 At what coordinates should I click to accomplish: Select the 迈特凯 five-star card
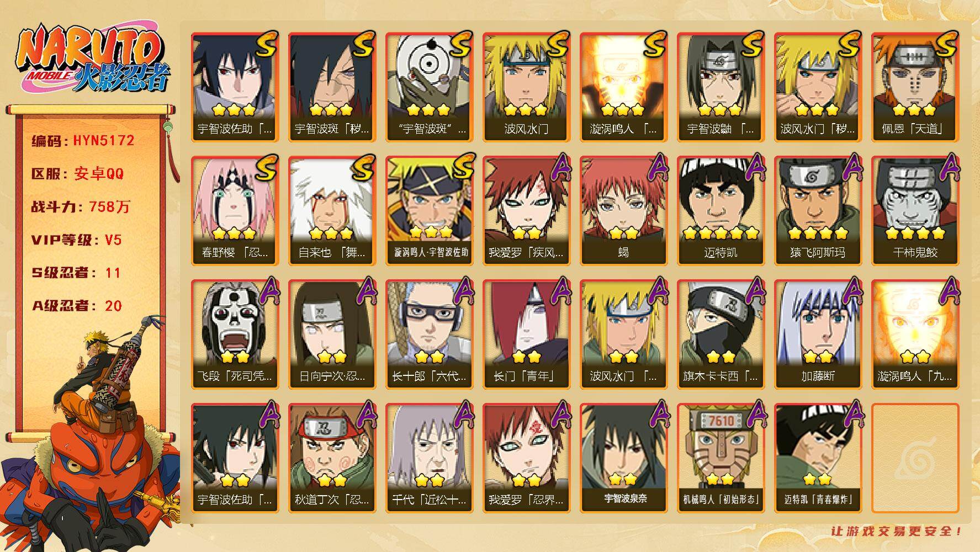pos(721,211)
